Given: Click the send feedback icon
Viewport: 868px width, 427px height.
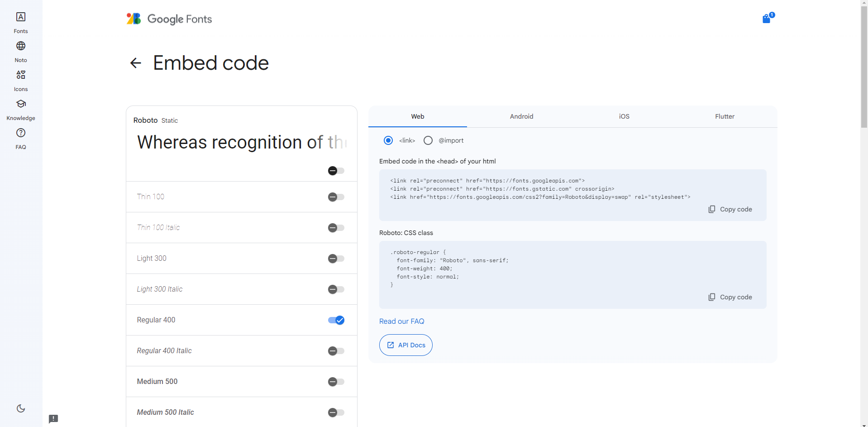Looking at the screenshot, I should [x=53, y=419].
